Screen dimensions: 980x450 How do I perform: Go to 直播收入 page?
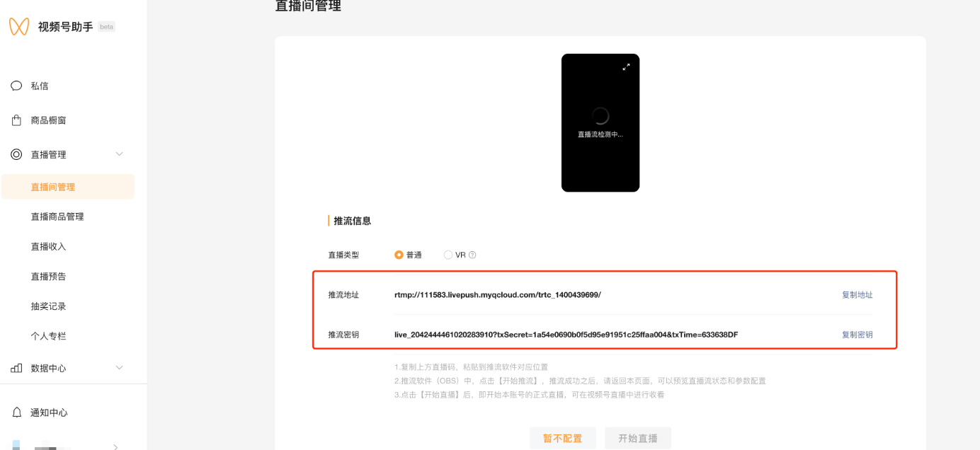coord(48,246)
